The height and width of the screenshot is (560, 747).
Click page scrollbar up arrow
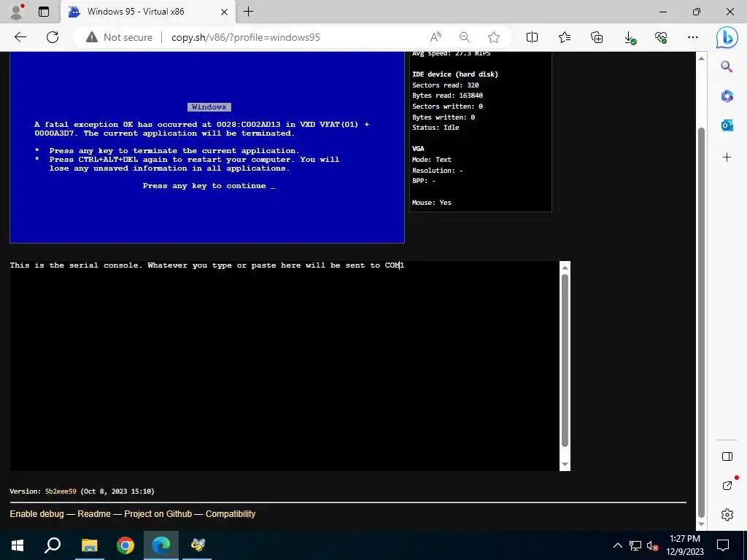pyautogui.click(x=701, y=58)
